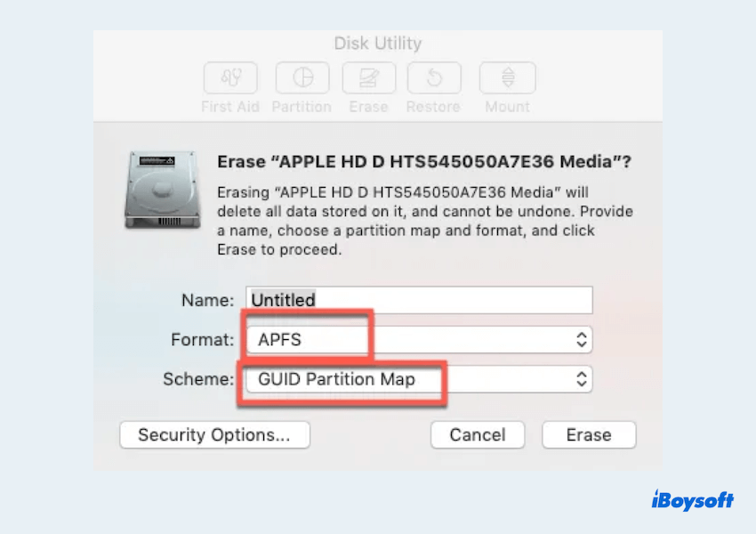Select the Untitled name text

[283, 300]
